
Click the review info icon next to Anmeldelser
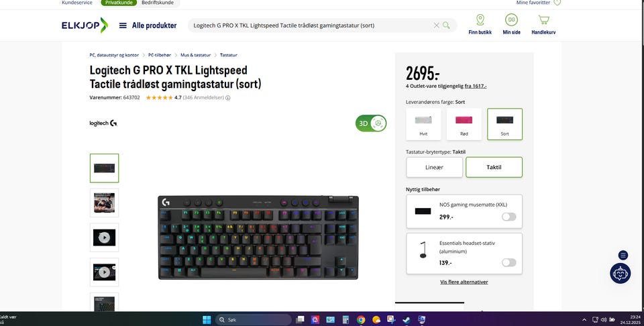228,98
